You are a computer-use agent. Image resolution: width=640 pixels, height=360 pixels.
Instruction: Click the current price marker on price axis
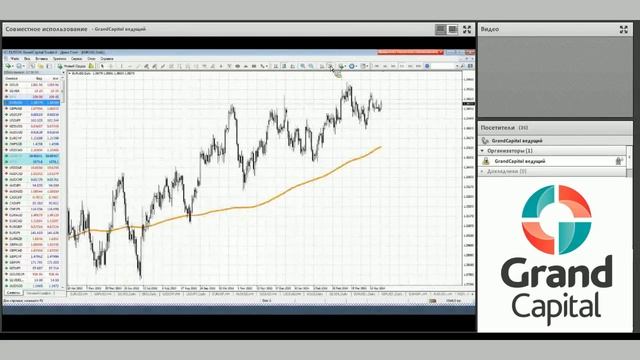(469, 104)
